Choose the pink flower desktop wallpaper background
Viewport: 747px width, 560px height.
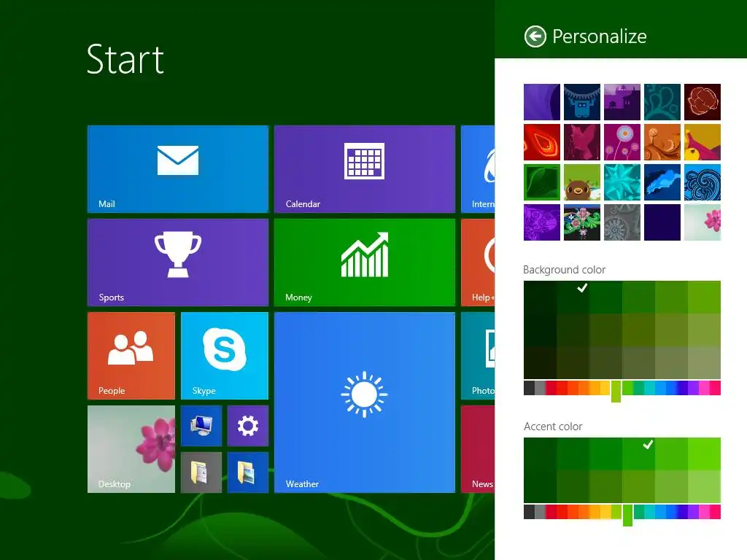[x=703, y=222]
